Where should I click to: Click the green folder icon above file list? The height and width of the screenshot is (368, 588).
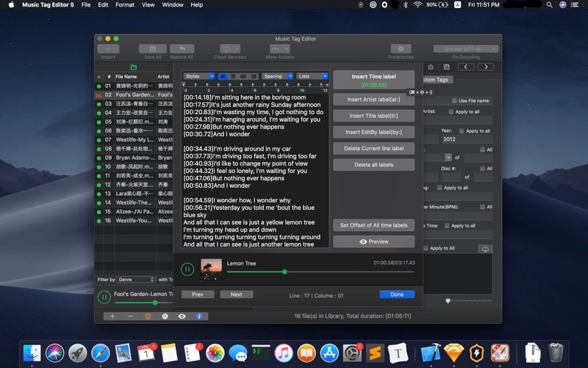[133, 67]
